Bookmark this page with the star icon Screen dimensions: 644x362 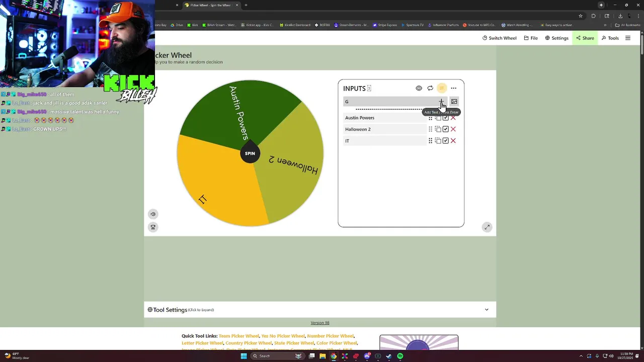[x=580, y=16]
